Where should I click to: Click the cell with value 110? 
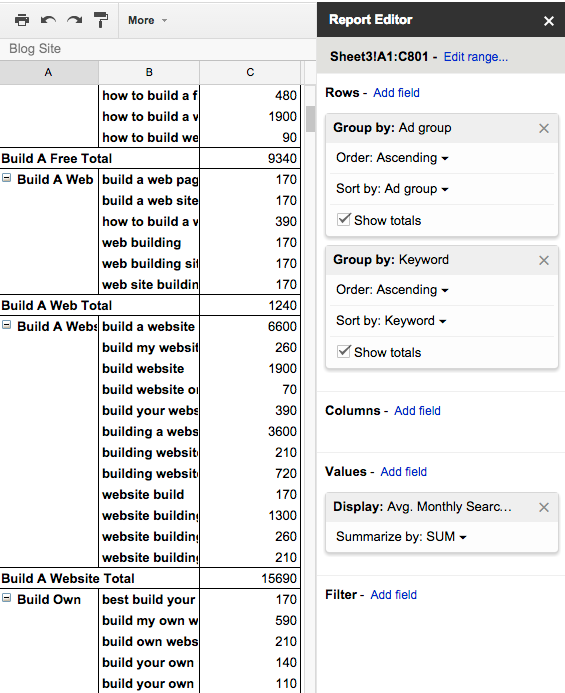(x=250, y=684)
